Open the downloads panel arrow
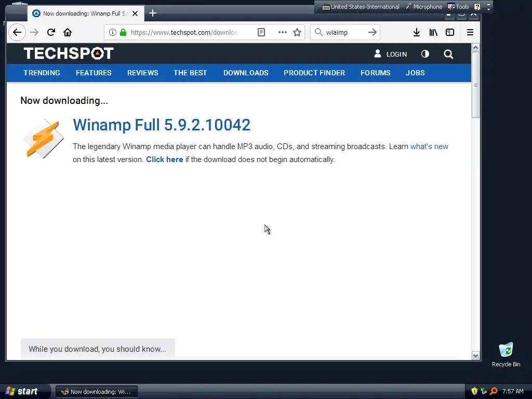Image resolution: width=532 pixels, height=399 pixels. 417,32
